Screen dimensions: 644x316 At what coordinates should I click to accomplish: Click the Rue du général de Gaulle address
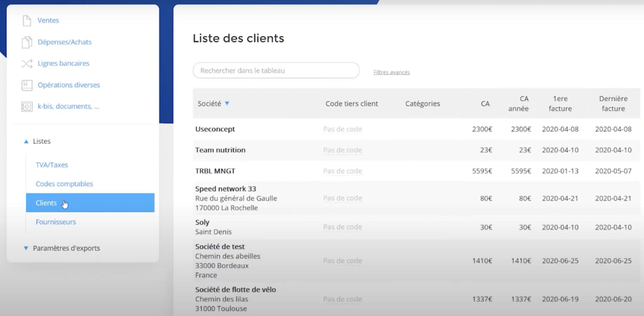coord(236,198)
